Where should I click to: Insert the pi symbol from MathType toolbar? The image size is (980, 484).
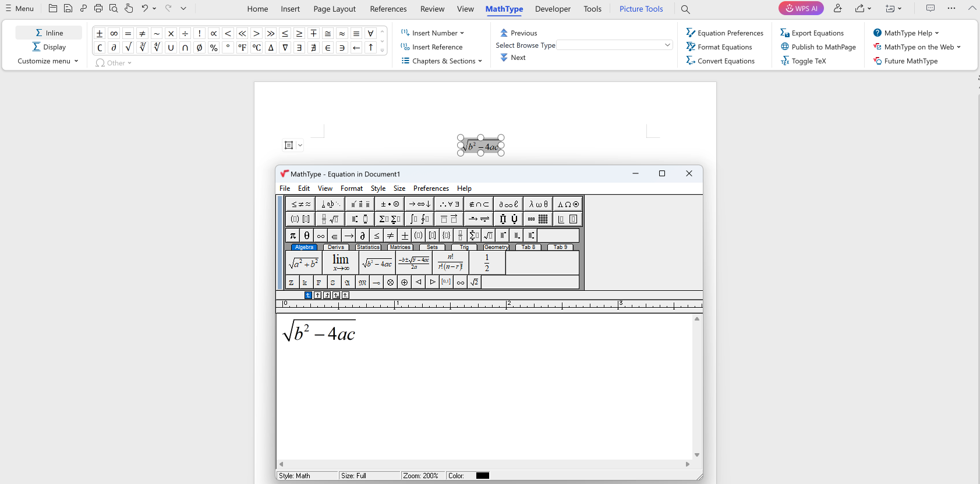293,236
